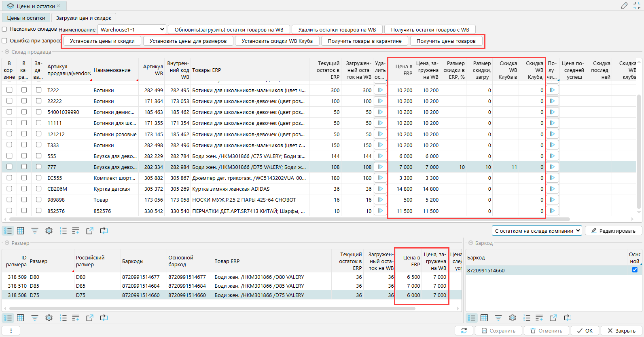Open gear settings in Размер panel toolbar
The image size is (644, 337).
point(49,318)
